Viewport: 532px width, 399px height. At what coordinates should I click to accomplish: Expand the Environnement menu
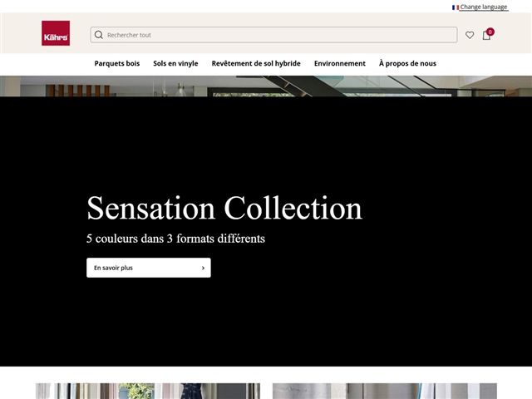pyautogui.click(x=339, y=63)
